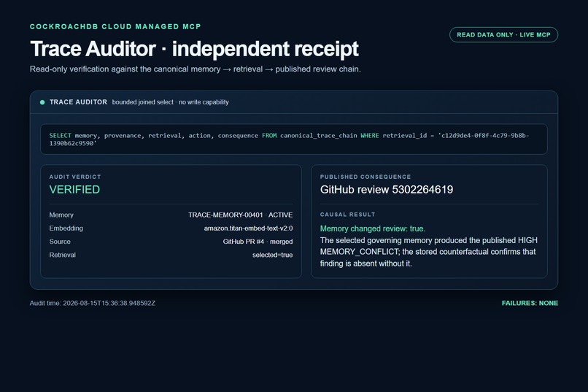Click the 'bounded joined select · no write capability' text

pos(170,102)
